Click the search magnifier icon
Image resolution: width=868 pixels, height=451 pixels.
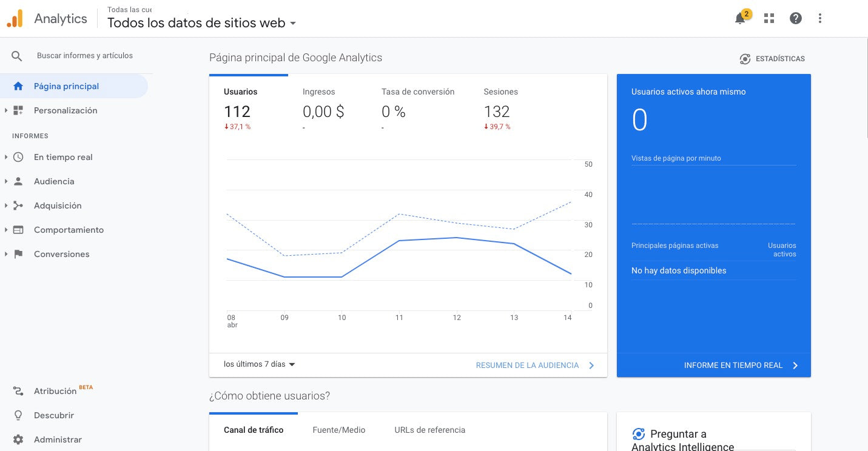[17, 56]
